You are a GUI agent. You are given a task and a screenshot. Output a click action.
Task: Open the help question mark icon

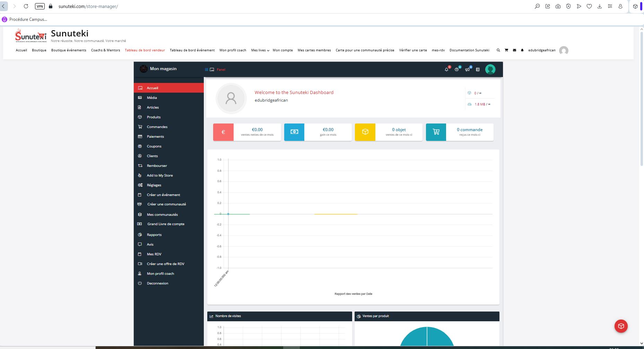pos(457,70)
